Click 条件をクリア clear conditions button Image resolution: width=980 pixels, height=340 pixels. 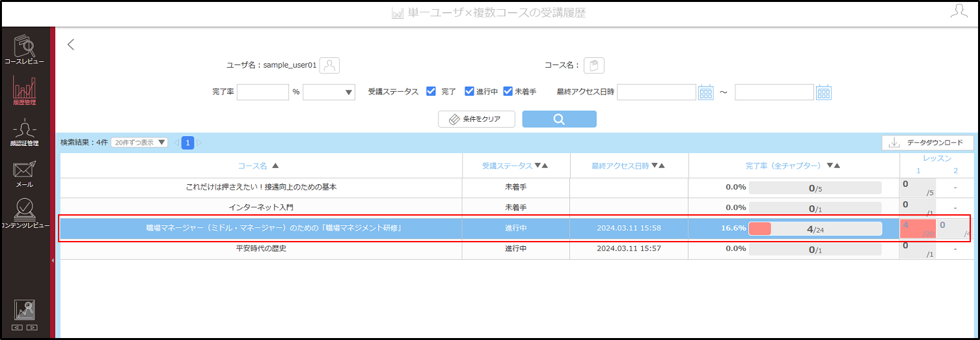coord(477,119)
